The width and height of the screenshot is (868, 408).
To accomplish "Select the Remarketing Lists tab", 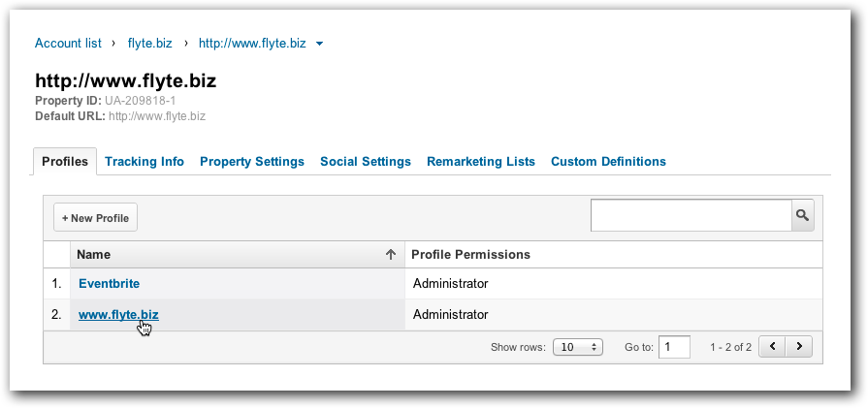I will pyautogui.click(x=480, y=162).
